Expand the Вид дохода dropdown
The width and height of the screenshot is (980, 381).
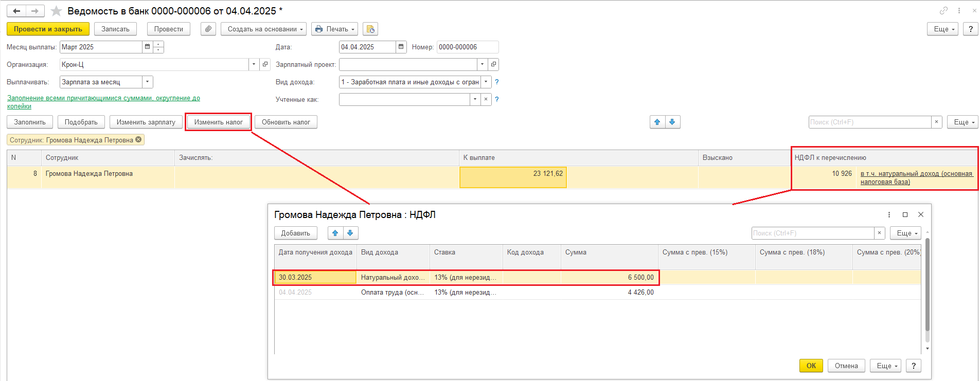486,82
